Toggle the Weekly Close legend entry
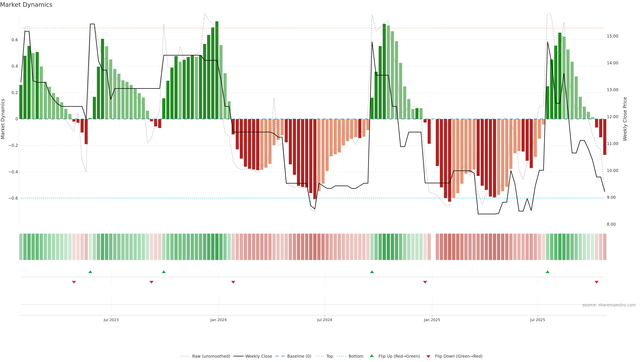This screenshot has height=362, width=644. tap(258, 356)
